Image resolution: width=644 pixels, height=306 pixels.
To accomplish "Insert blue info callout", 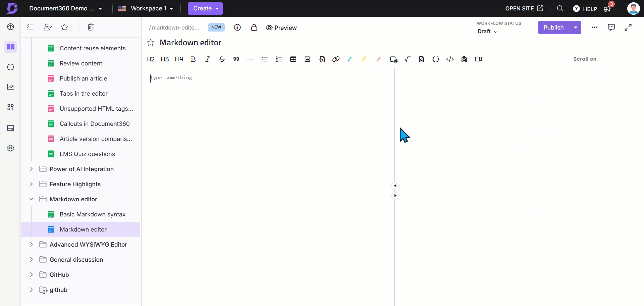I will (350, 59).
